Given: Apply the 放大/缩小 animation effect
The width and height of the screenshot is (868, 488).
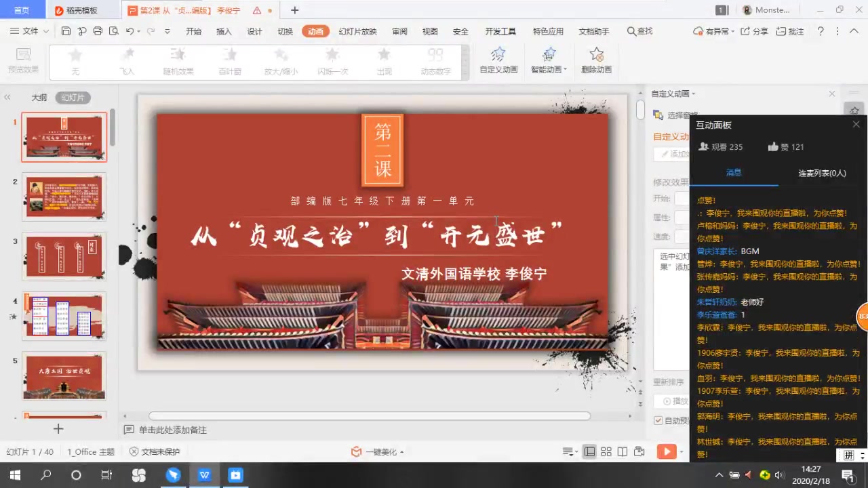Looking at the screenshot, I should (x=281, y=61).
